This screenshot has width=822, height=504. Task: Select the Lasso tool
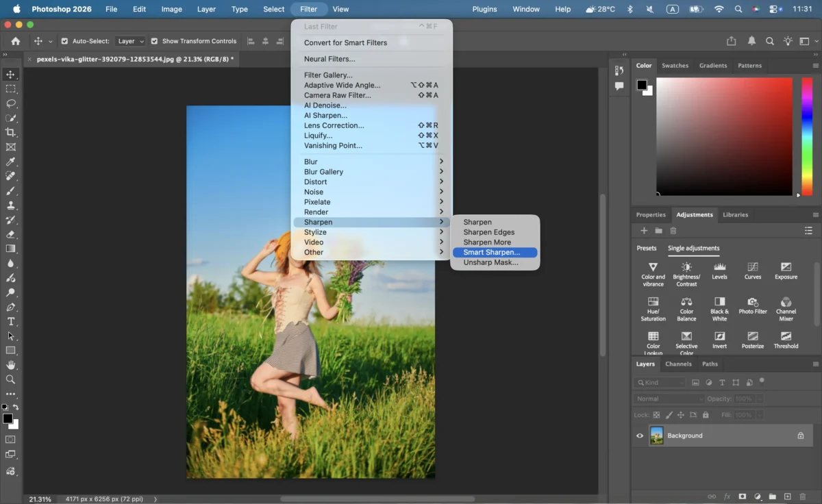pos(11,103)
